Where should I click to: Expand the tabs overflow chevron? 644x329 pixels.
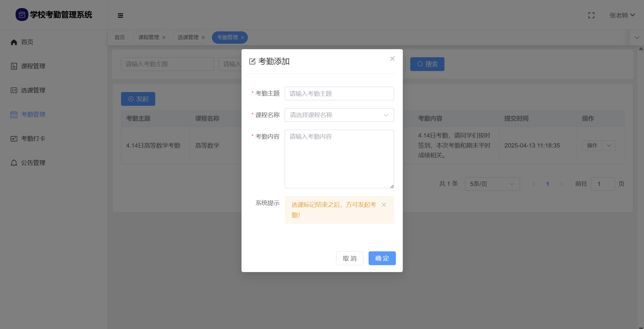pyautogui.click(x=637, y=38)
